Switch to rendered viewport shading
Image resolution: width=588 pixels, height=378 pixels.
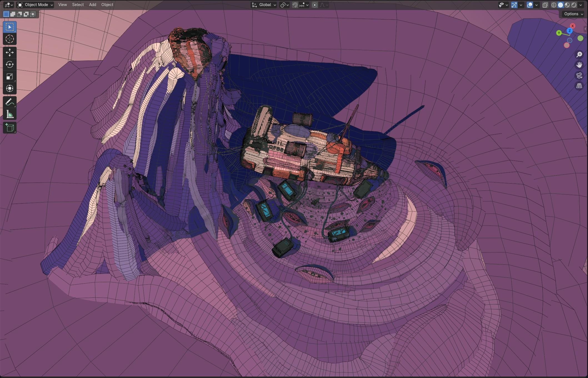coord(574,5)
